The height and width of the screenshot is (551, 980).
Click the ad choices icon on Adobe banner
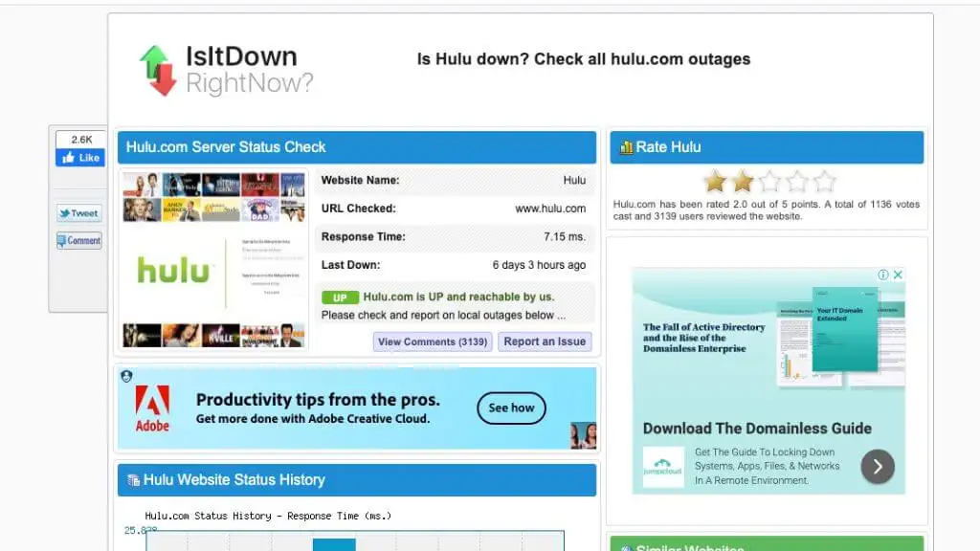tap(127, 376)
